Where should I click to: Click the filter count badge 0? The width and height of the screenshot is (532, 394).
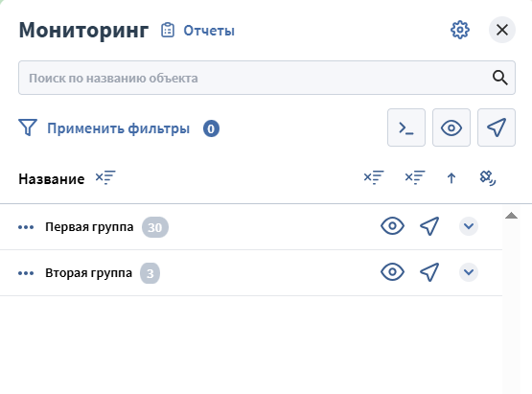pyautogui.click(x=211, y=128)
